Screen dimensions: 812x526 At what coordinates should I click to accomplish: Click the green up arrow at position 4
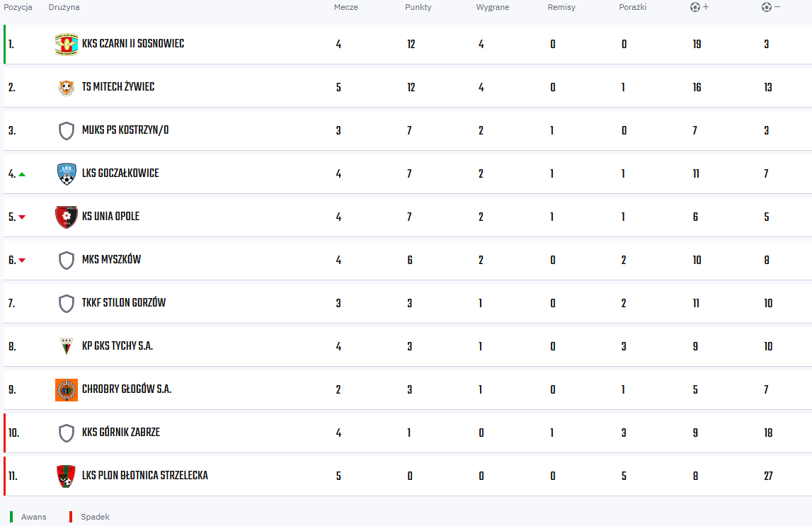click(22, 174)
